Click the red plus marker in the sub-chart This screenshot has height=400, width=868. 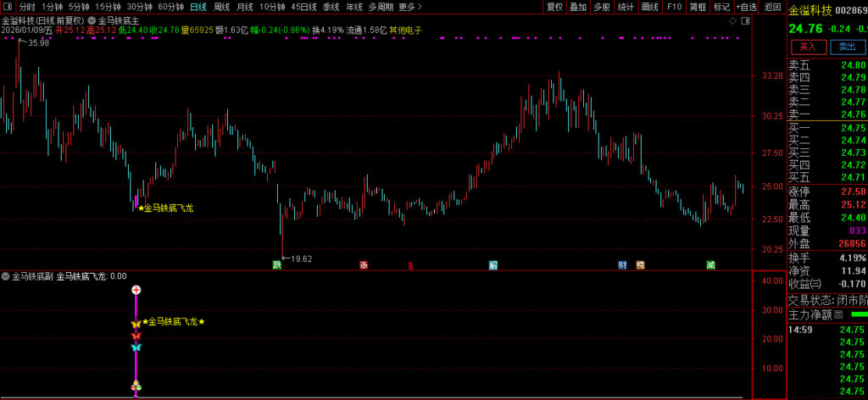136,290
